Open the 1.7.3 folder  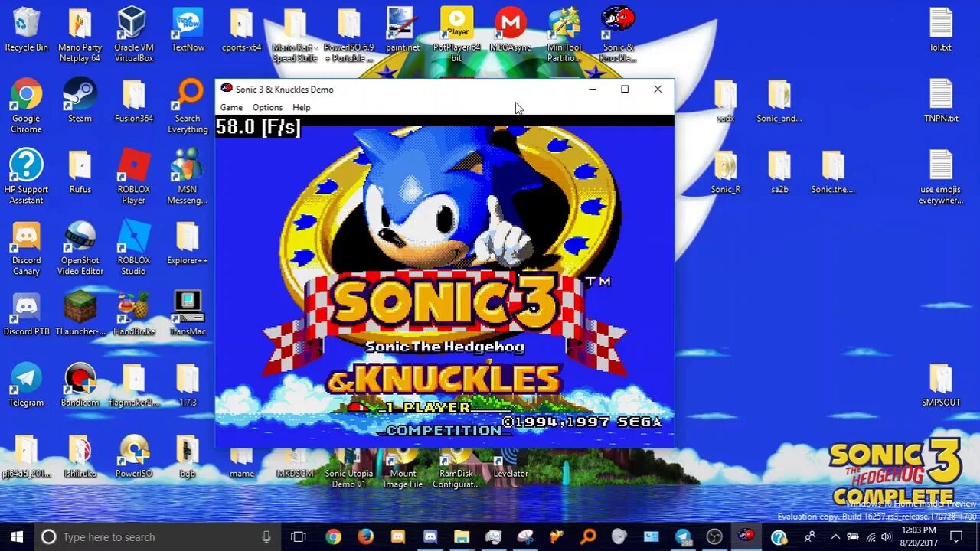click(x=188, y=386)
